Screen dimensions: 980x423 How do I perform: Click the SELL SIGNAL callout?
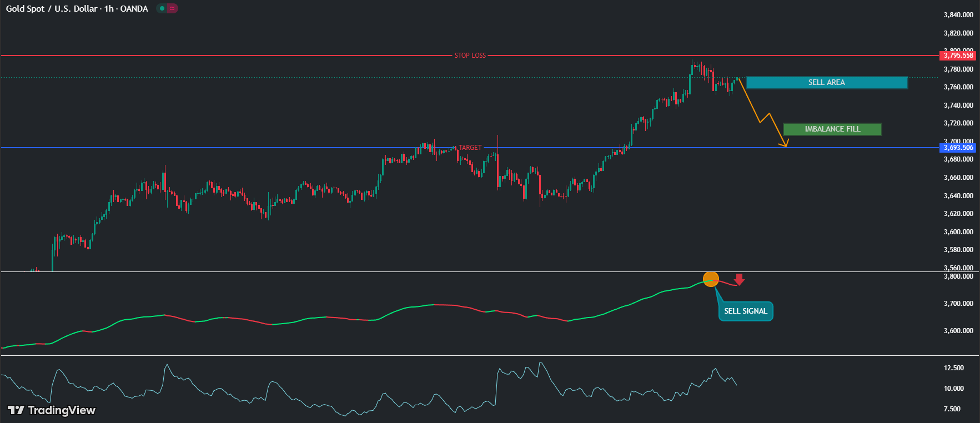tap(746, 311)
